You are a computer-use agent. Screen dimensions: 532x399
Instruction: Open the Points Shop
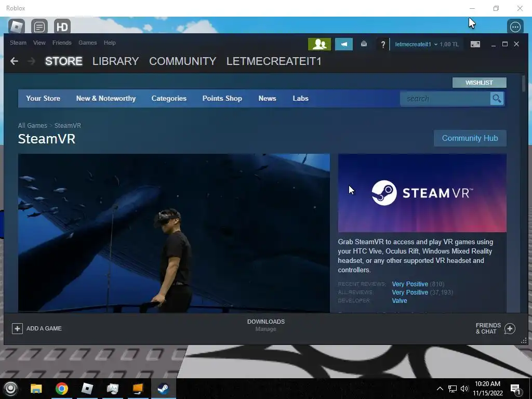tap(222, 98)
